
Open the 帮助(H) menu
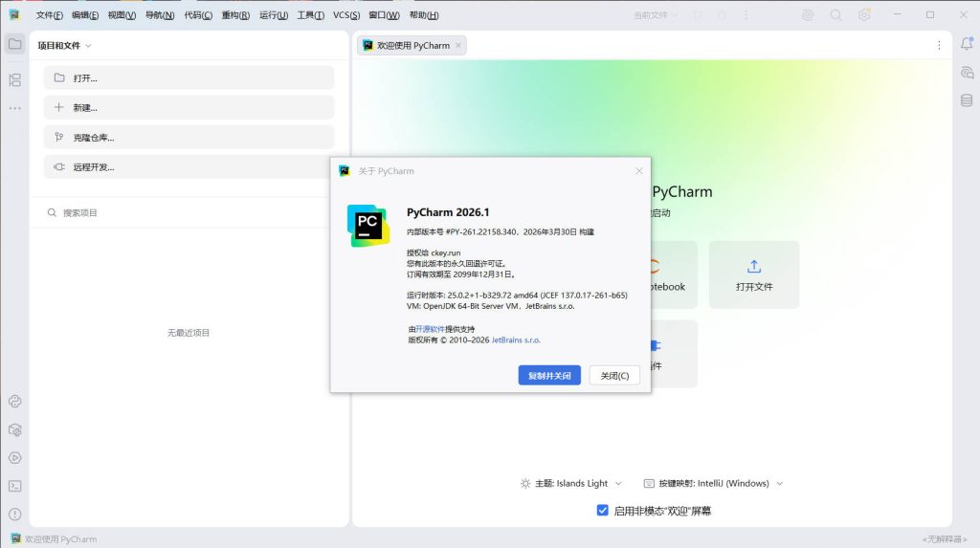[x=424, y=15]
